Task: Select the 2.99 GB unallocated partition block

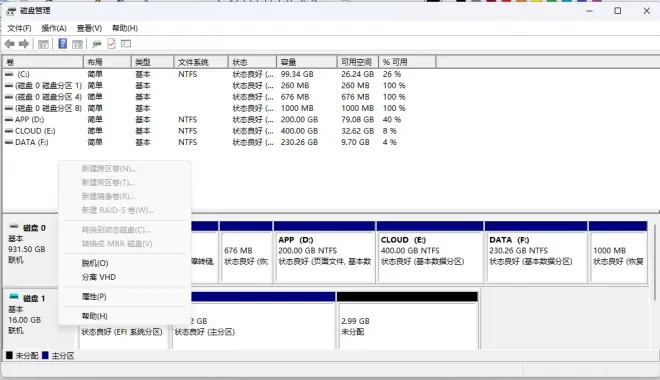Action: click(x=407, y=320)
